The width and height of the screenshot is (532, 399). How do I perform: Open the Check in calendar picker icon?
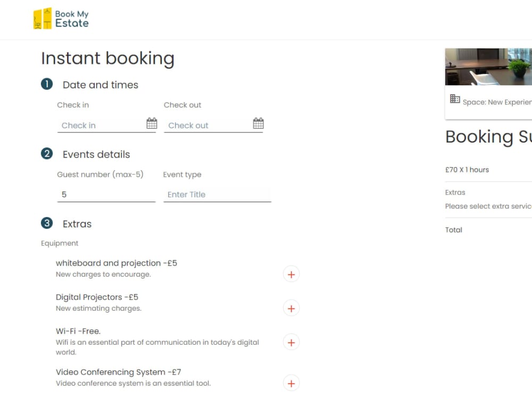(152, 123)
